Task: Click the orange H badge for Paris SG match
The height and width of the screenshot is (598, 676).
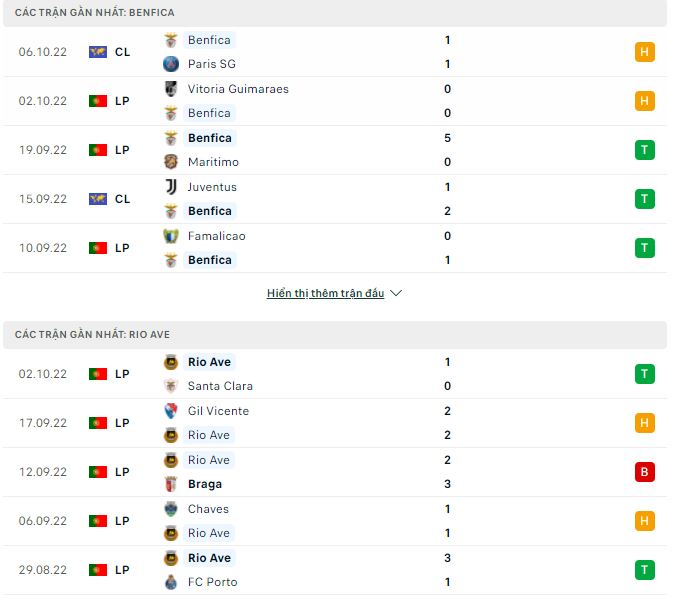Action: click(x=645, y=52)
